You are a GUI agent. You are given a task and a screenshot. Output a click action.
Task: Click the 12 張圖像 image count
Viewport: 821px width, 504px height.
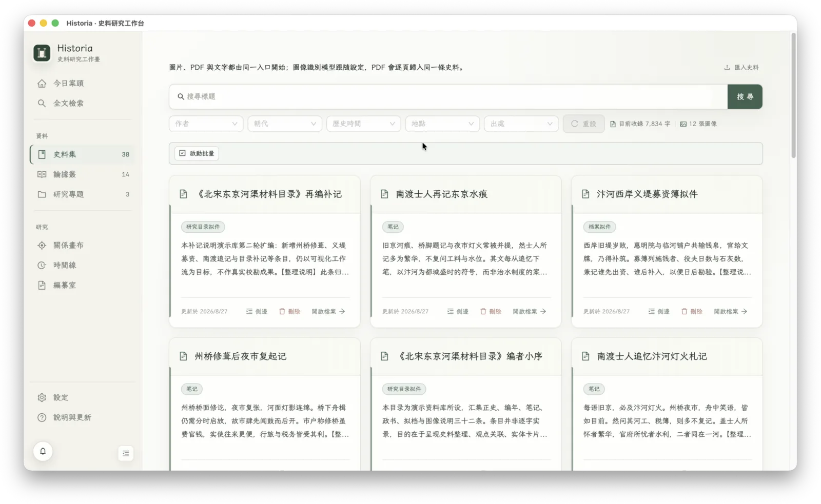[x=698, y=124]
